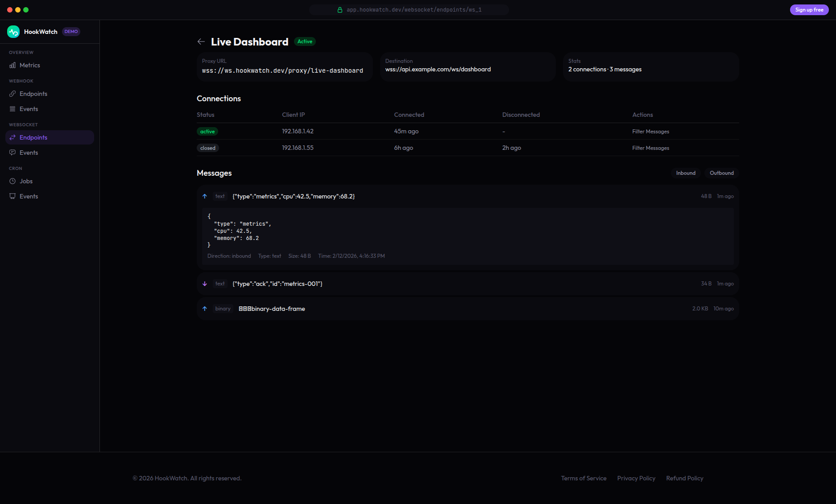The width and height of the screenshot is (836, 504).
Task: Open Events under WEBHOOK section
Action: point(29,108)
